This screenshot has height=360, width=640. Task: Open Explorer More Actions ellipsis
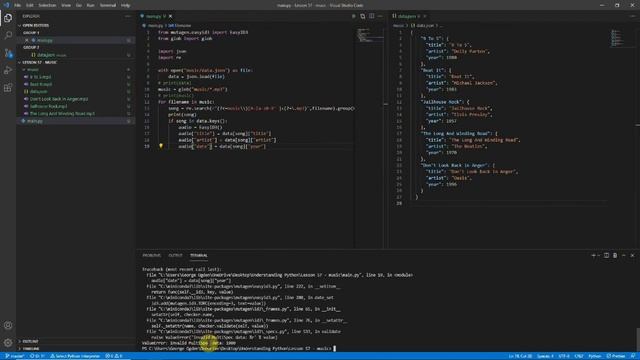coord(128,16)
